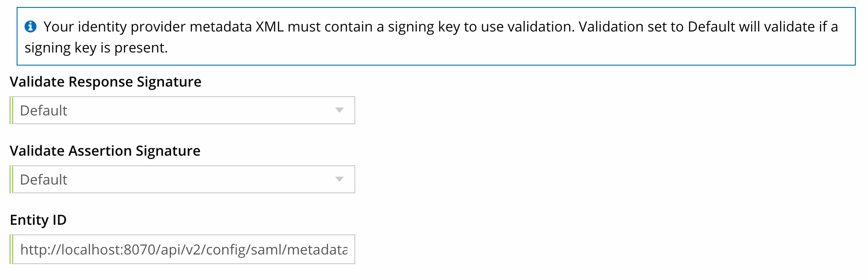Open the Validate Response Signature dropdown
This screenshot has width=868, height=279.
tap(182, 110)
